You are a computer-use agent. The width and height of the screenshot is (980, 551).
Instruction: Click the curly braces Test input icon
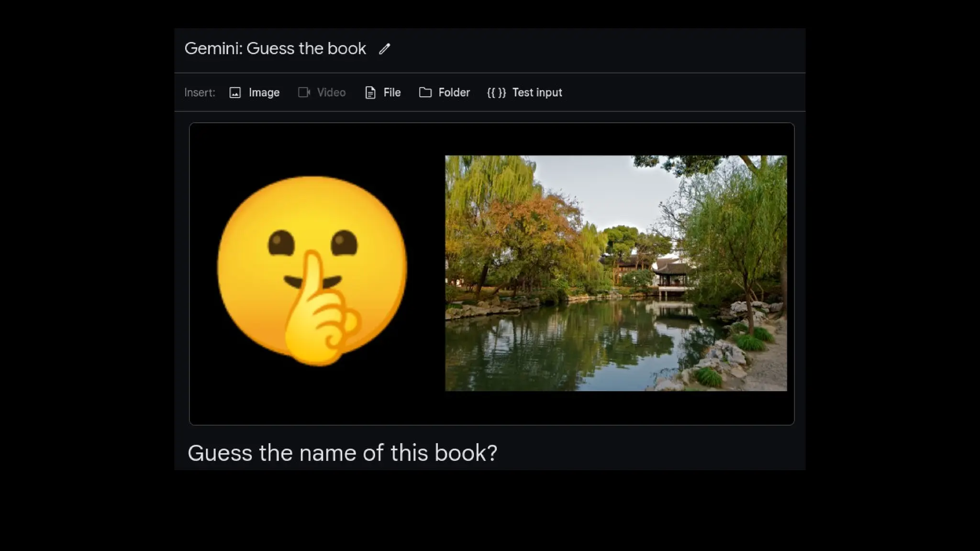pos(496,92)
